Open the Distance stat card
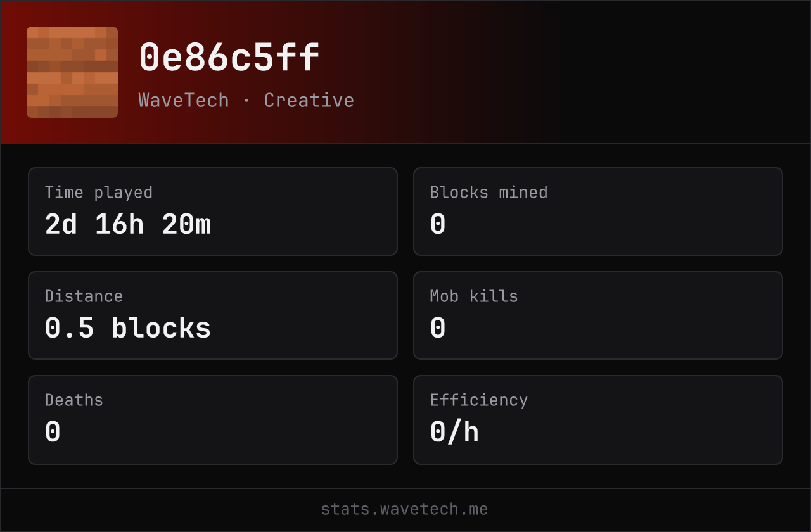This screenshot has width=811, height=532. point(213,315)
